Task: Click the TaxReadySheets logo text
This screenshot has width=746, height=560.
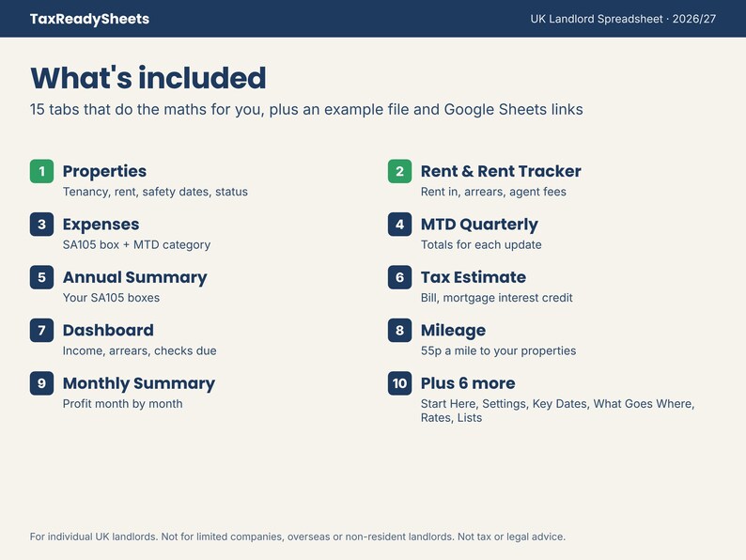Action: click(89, 19)
